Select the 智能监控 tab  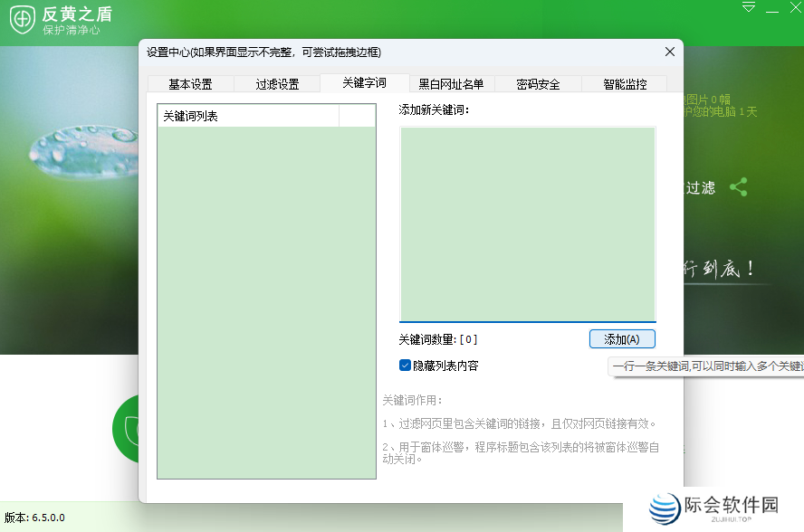click(624, 83)
